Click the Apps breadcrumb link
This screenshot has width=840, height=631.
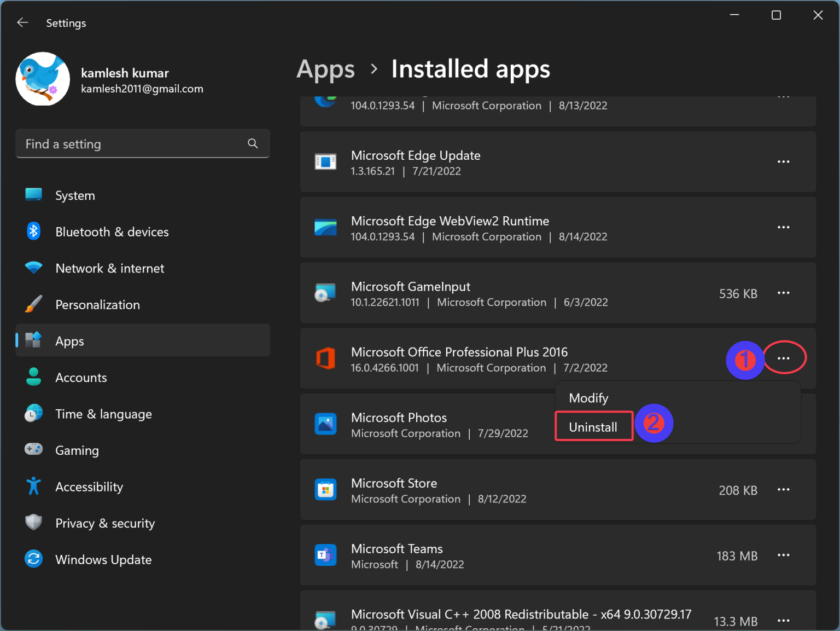click(x=326, y=70)
